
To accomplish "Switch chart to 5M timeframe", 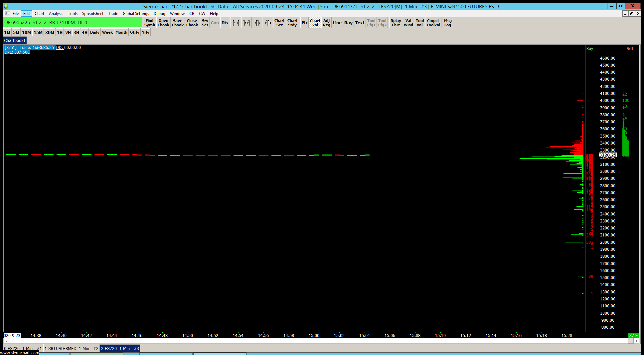I will tap(16, 32).
